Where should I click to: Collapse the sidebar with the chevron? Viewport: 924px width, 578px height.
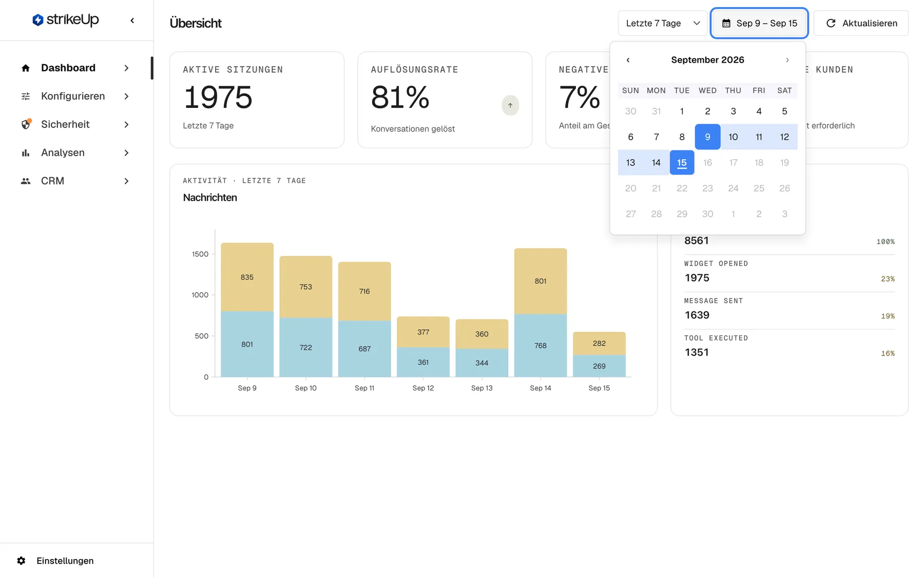pyautogui.click(x=132, y=21)
